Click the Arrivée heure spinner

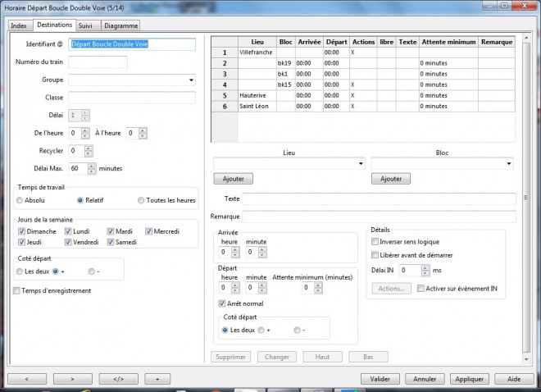pyautogui.click(x=229, y=253)
